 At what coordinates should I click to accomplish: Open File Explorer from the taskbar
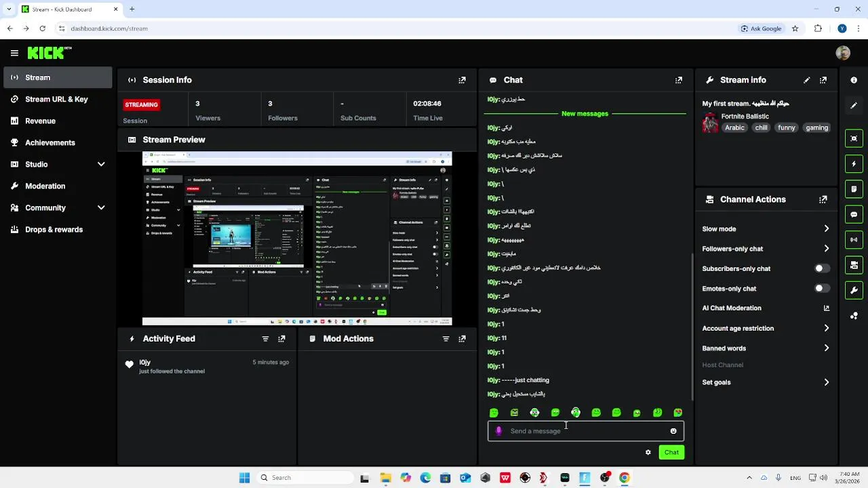(385, 478)
